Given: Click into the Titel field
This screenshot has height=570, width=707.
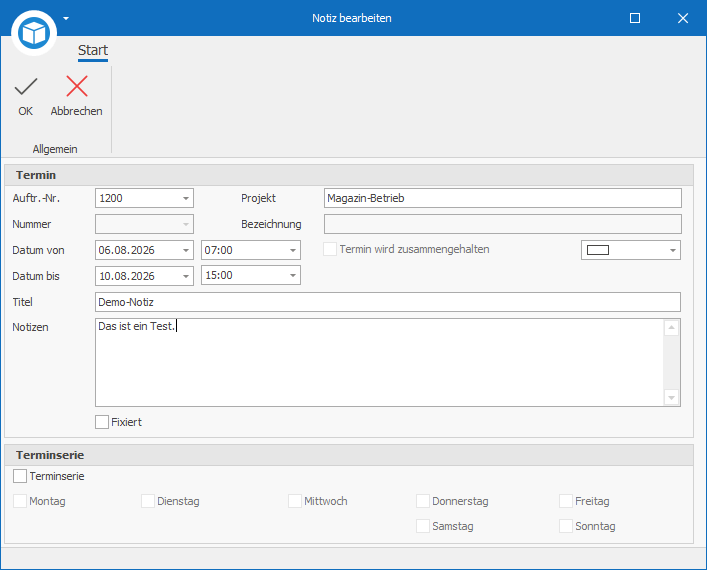Looking at the screenshot, I should point(388,302).
